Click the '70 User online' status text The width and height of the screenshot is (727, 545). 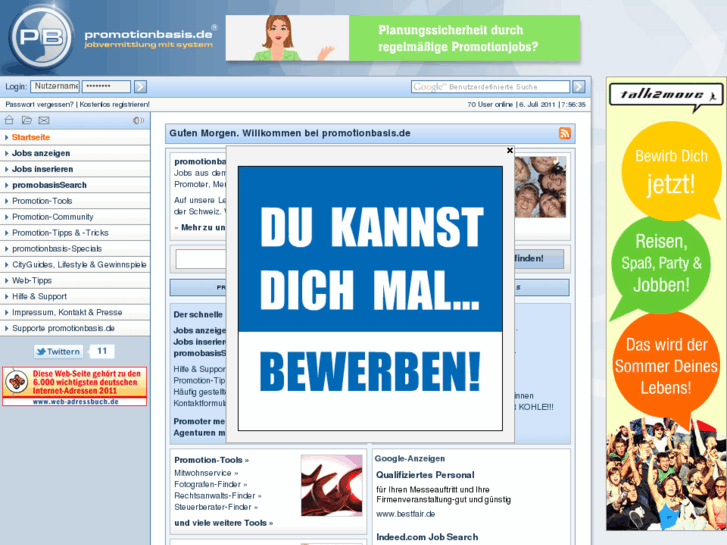pos(490,105)
